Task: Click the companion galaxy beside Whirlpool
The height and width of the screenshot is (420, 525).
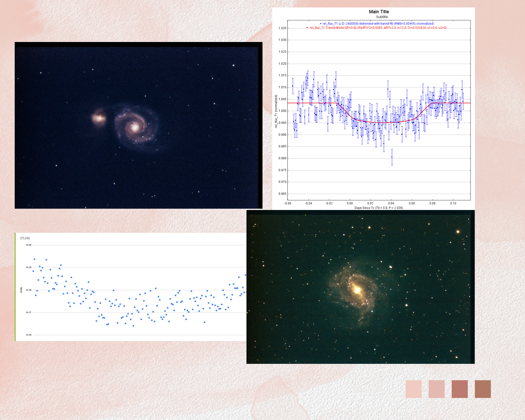Action: 99,118
